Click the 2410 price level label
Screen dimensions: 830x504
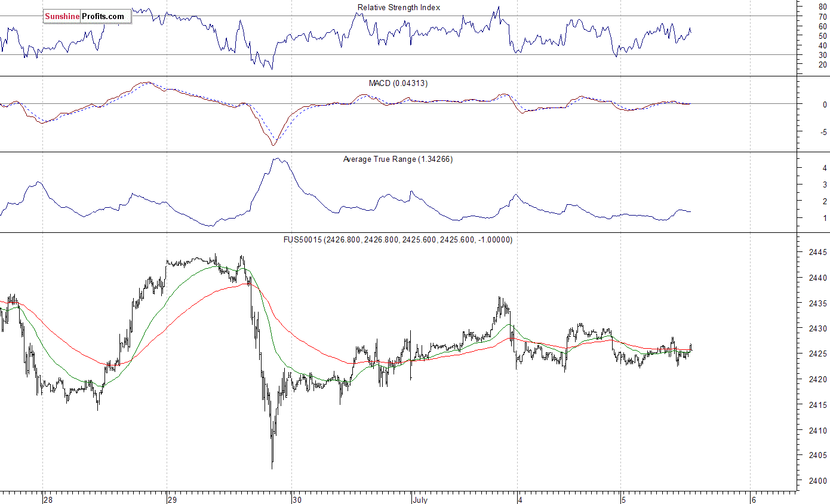(x=818, y=431)
